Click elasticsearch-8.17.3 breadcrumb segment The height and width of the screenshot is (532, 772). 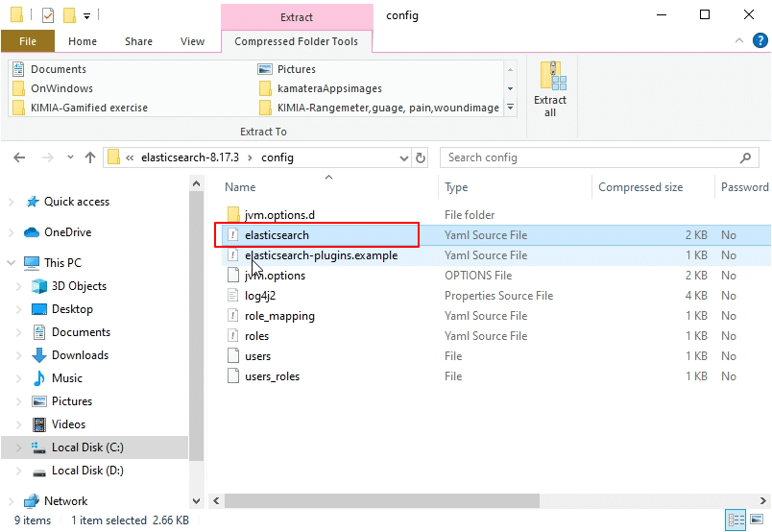point(190,157)
